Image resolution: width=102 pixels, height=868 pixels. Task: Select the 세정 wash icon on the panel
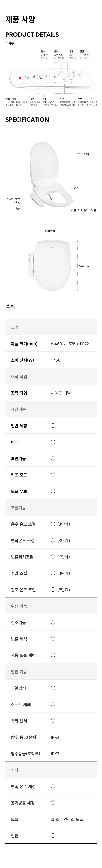[x=27, y=77]
